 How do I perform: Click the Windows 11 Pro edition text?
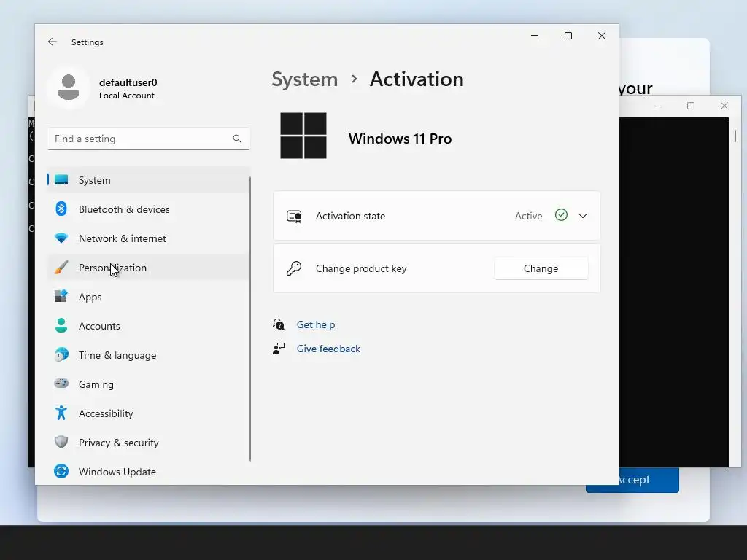tap(400, 139)
